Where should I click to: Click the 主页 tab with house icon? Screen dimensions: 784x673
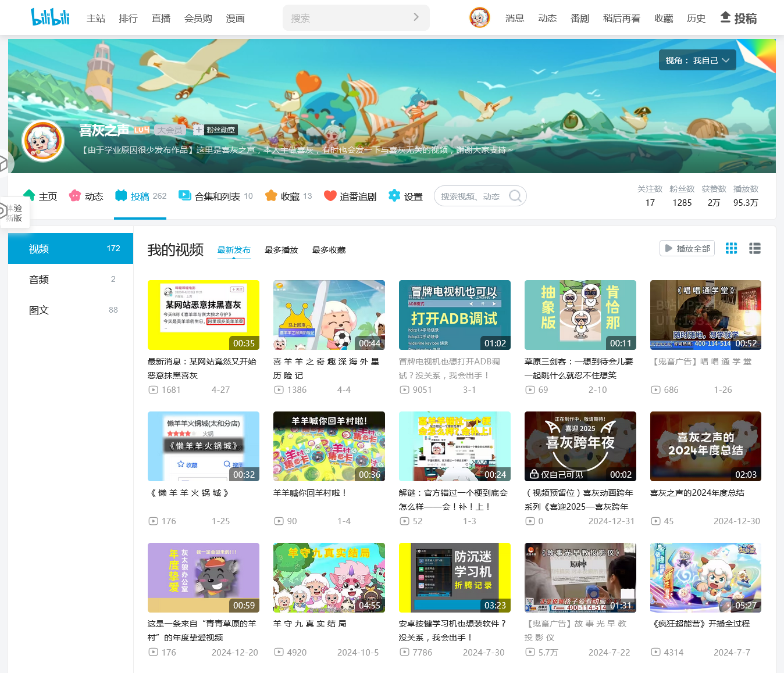pyautogui.click(x=40, y=196)
